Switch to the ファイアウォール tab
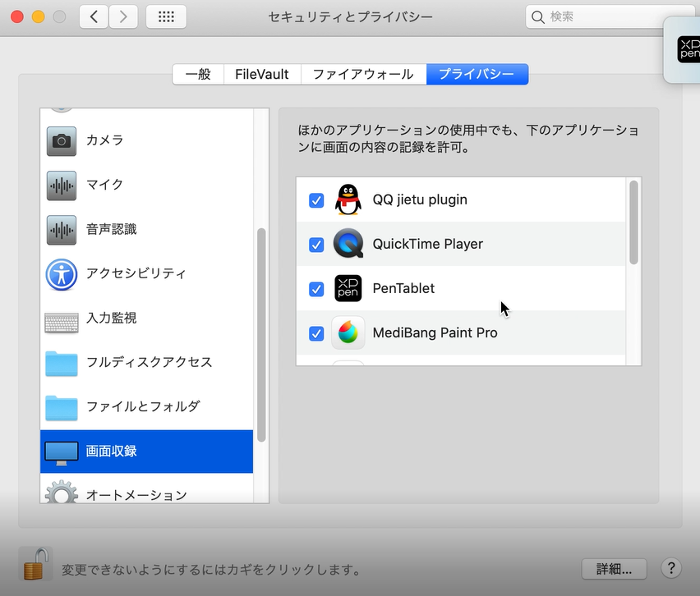This screenshot has height=596, width=700. [363, 74]
